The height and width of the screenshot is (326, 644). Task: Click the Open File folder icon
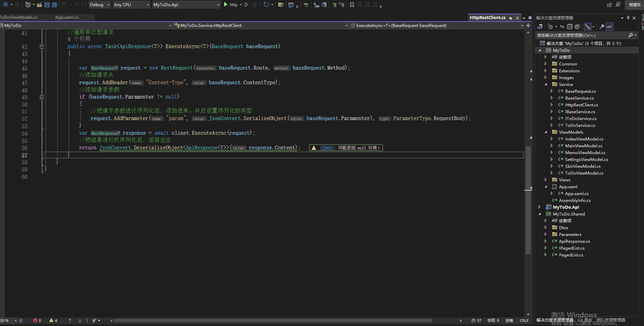[x=40, y=5]
